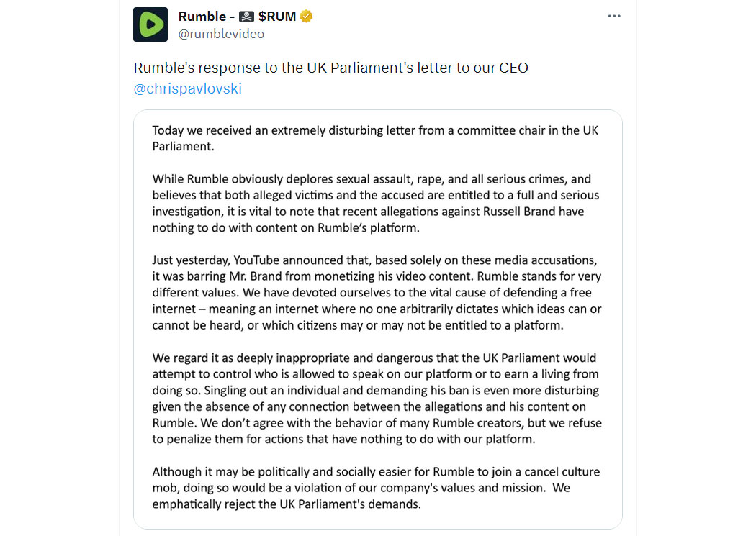Click the paragraph starting "Today we received"
The height and width of the screenshot is (536, 756).
pyautogui.click(x=375, y=138)
